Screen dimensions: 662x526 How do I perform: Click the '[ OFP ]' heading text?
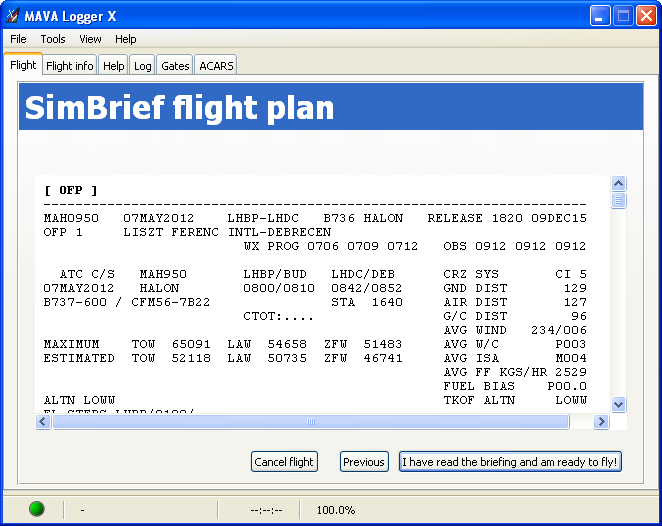(x=71, y=190)
